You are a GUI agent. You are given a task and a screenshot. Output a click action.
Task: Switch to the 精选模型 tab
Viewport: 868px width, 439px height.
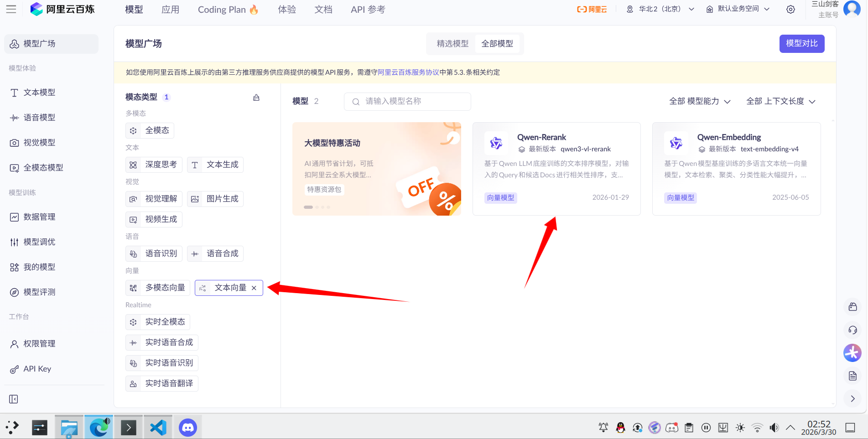click(452, 44)
